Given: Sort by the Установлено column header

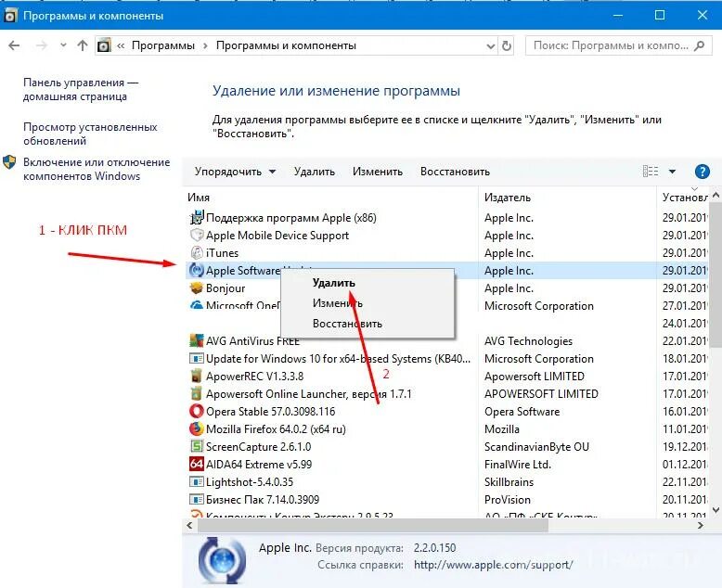Looking at the screenshot, I should (x=685, y=198).
